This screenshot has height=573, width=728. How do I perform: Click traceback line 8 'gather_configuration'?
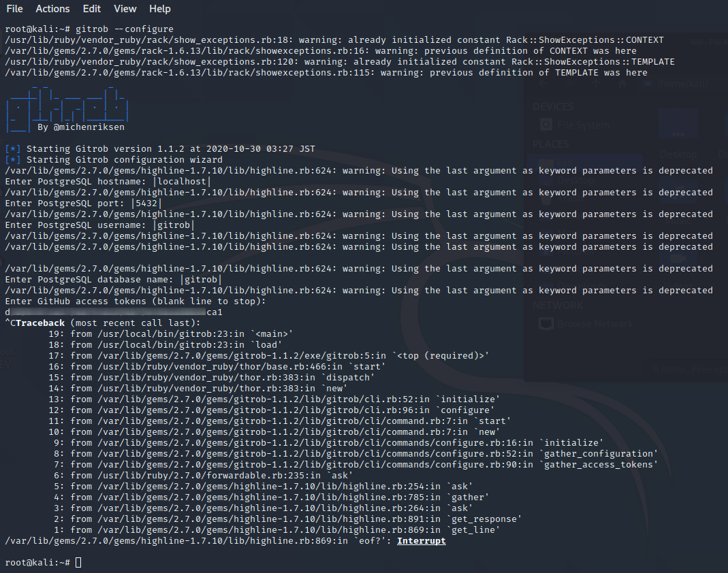point(355,454)
